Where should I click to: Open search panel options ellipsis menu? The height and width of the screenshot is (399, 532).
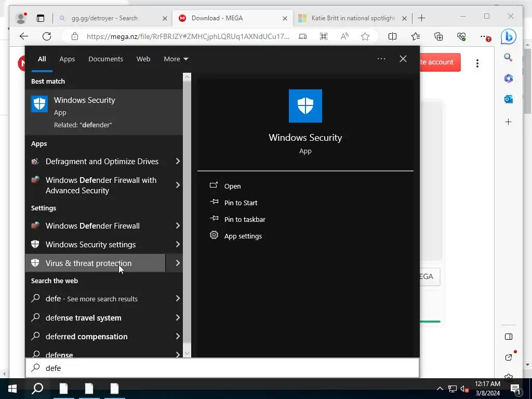pyautogui.click(x=381, y=59)
